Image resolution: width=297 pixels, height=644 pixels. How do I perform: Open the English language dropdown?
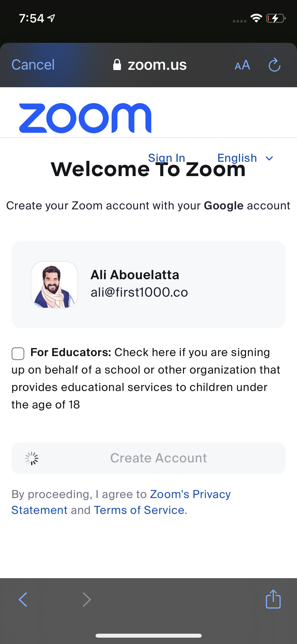[x=237, y=158]
